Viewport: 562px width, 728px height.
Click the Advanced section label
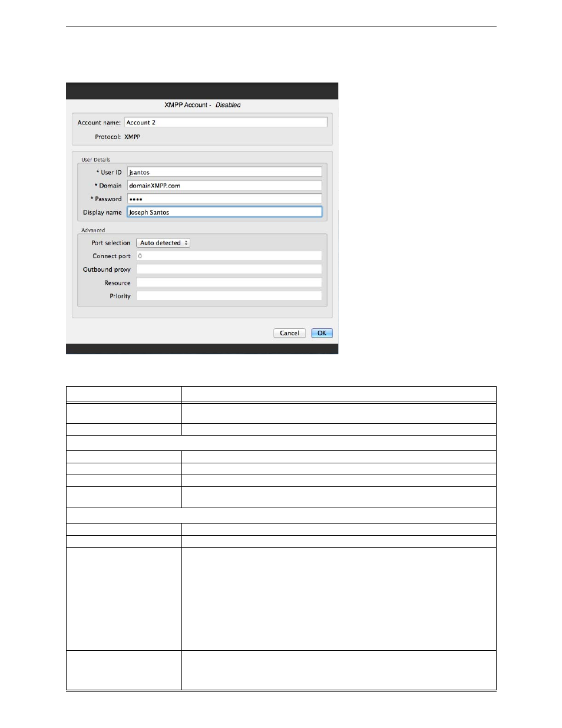[x=93, y=230]
